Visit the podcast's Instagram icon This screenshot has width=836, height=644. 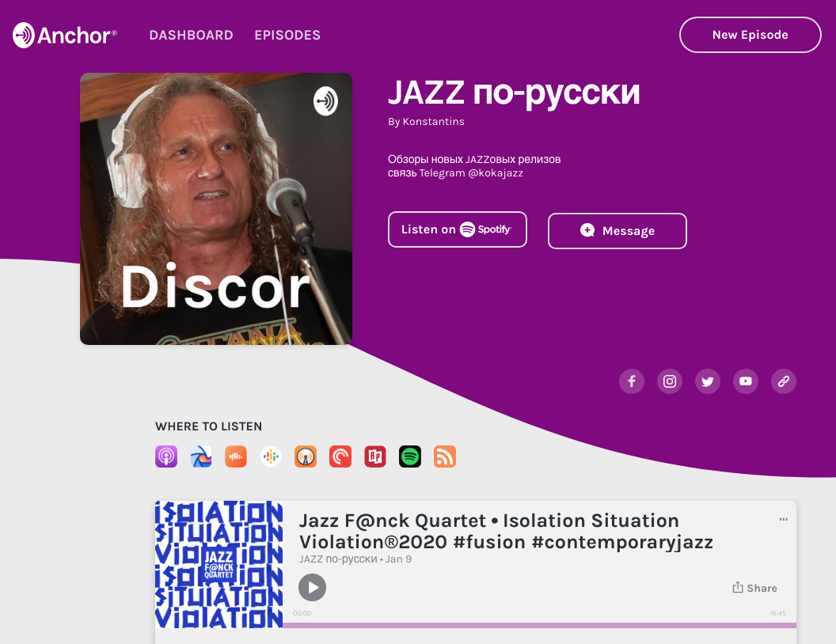click(x=670, y=381)
